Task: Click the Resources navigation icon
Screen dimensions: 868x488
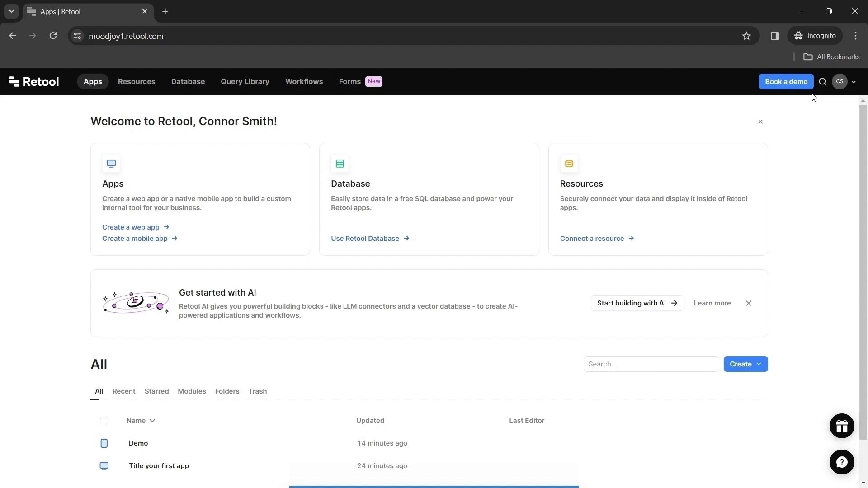Action: [x=137, y=82]
